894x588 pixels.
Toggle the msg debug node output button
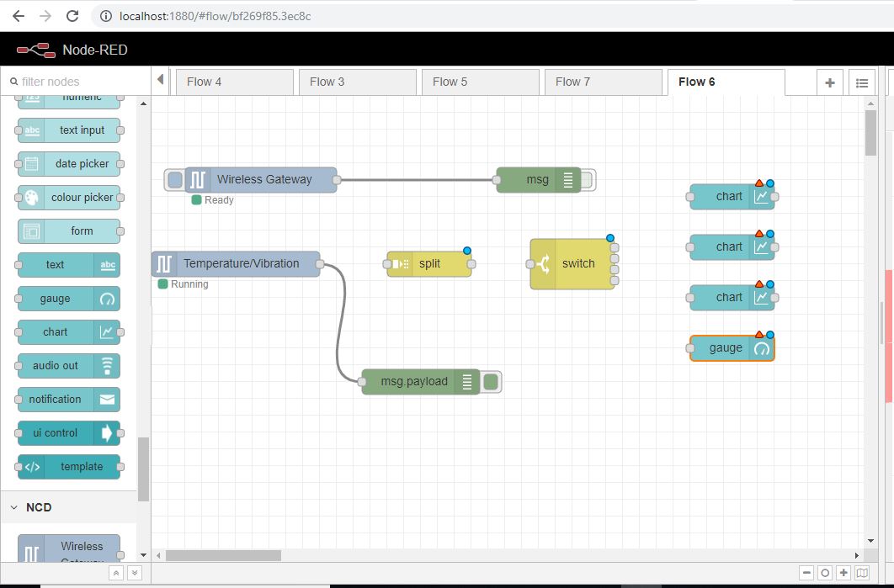point(587,180)
